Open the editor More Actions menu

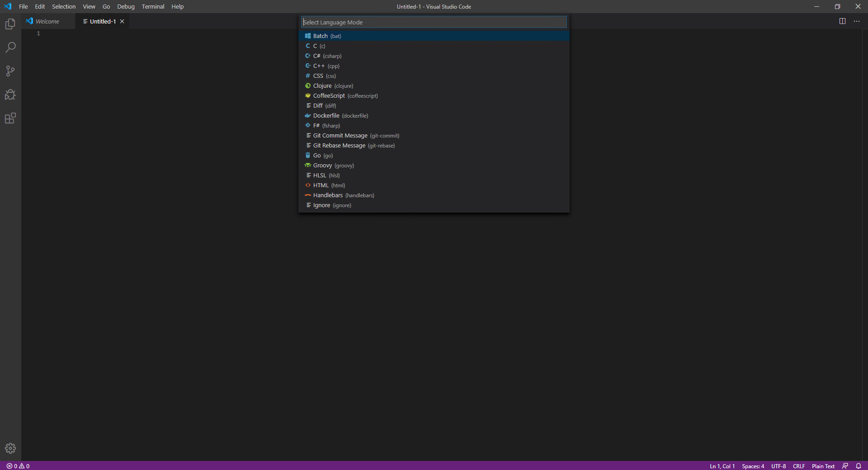tap(857, 21)
